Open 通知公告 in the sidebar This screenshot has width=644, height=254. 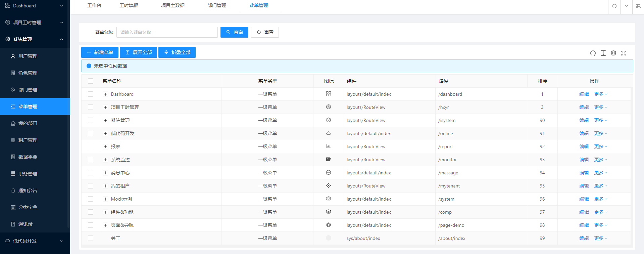(35, 190)
